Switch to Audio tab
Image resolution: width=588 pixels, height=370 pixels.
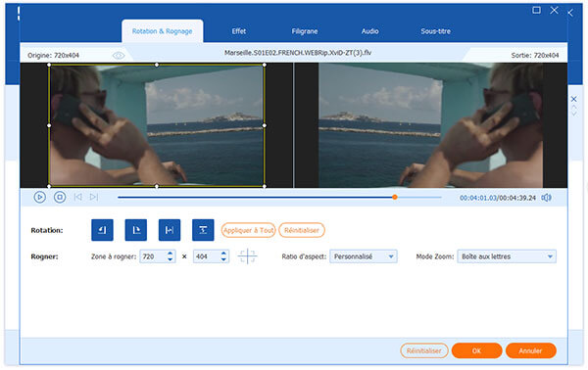(x=369, y=31)
